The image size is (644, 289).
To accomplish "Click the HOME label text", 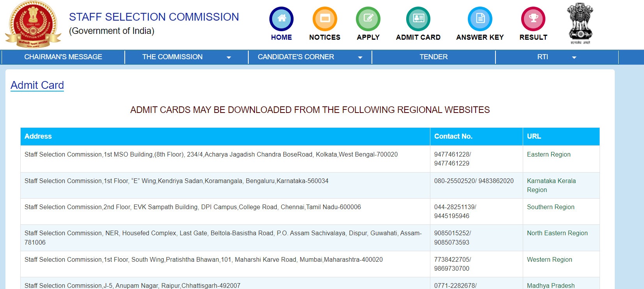I will point(281,37).
